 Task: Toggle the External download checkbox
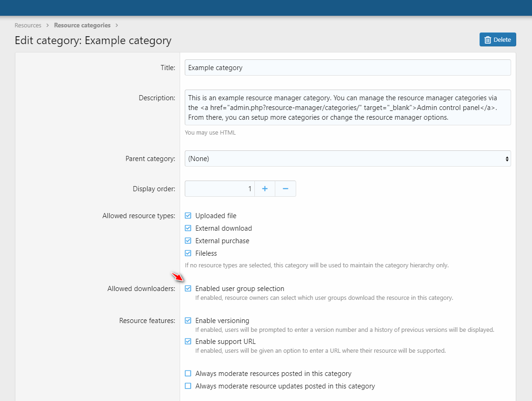[x=188, y=228]
